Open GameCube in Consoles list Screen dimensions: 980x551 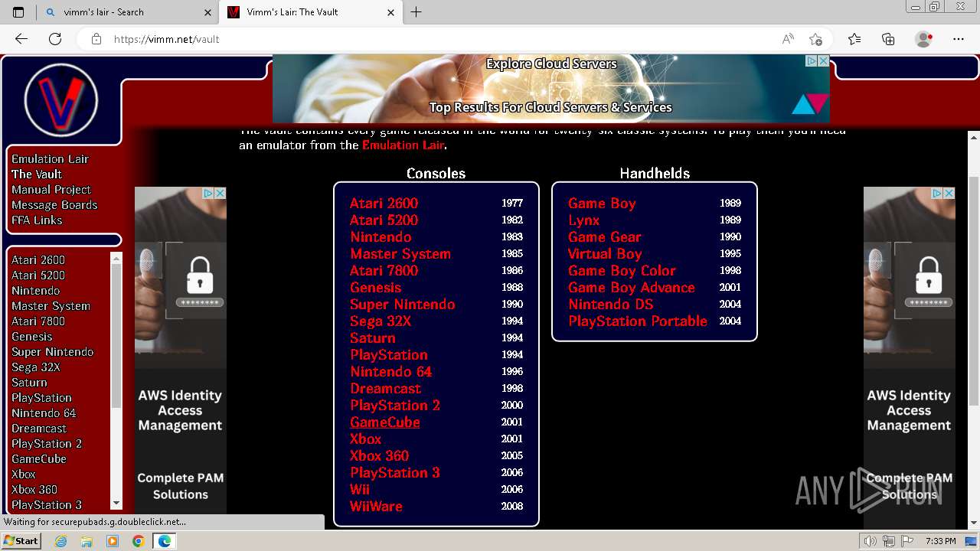(385, 422)
